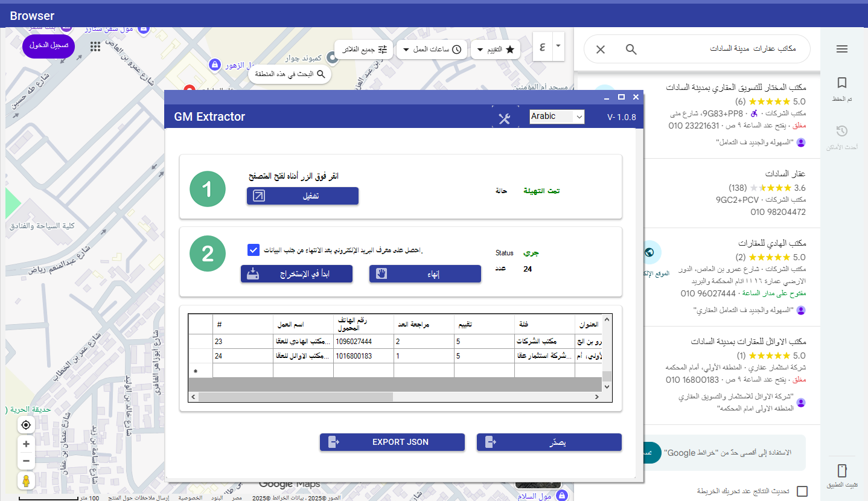Expand the Arabic language dropdown

(x=557, y=116)
